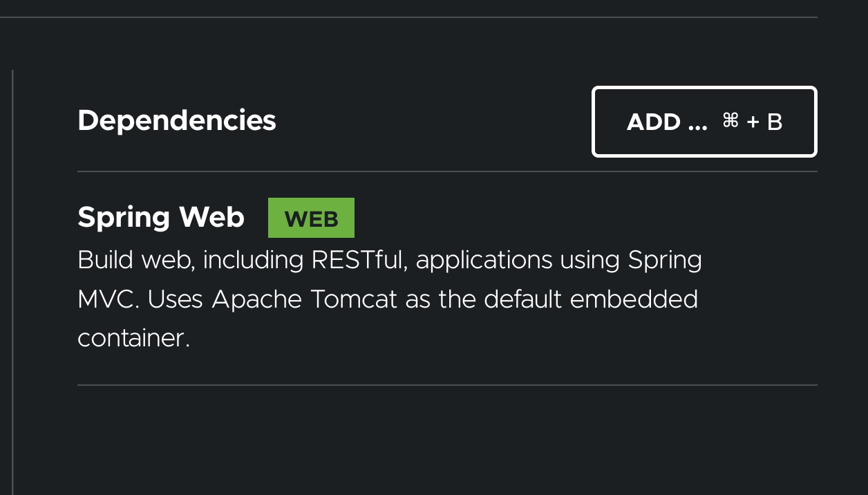The width and height of the screenshot is (868, 495).
Task: Click the green WEB category badge
Action: click(311, 218)
